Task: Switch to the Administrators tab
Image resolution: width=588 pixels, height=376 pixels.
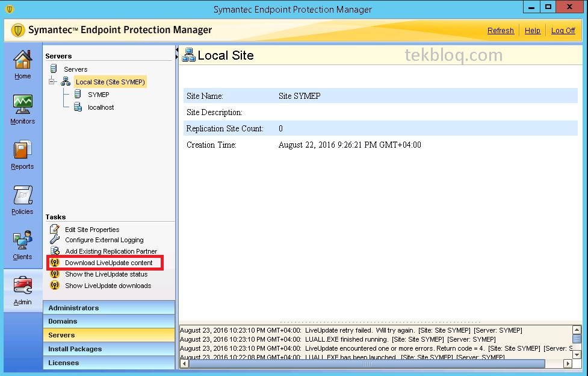Action: click(109, 308)
